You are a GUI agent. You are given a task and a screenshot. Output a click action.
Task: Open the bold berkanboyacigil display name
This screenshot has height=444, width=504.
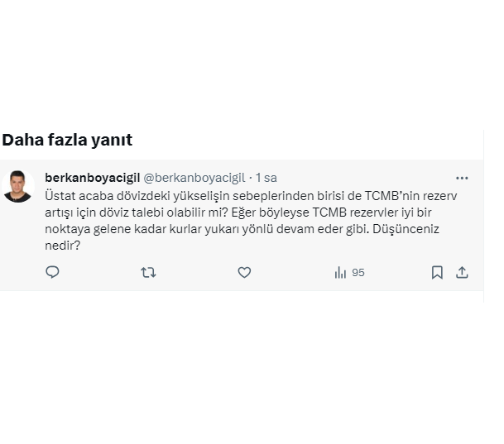[x=92, y=178]
